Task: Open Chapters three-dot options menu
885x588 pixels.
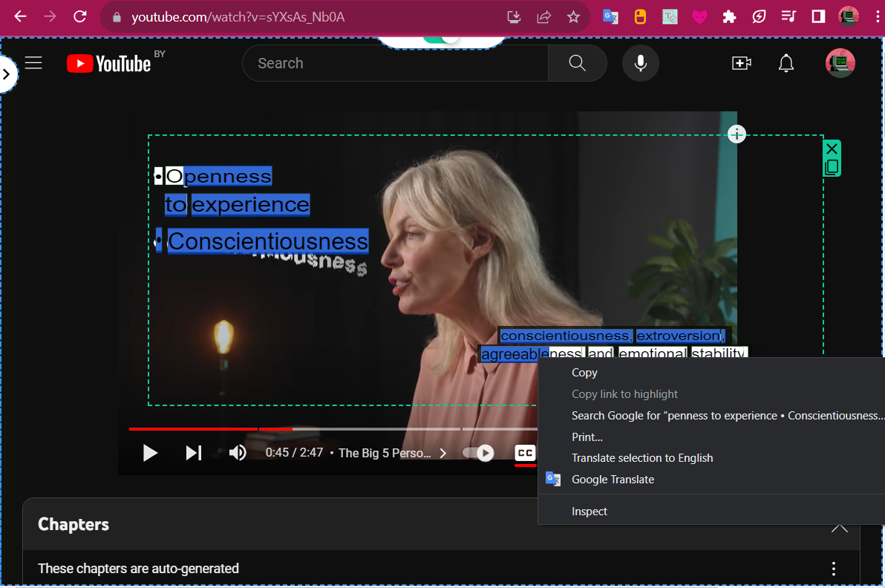Action: (x=834, y=568)
